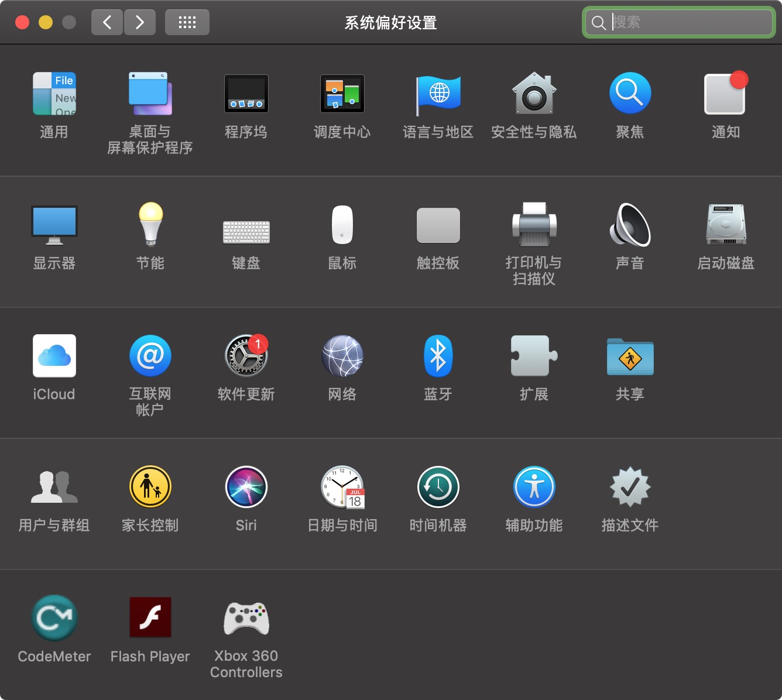
Task: Open the 共享 (Sharing) folder icon
Action: point(630,356)
